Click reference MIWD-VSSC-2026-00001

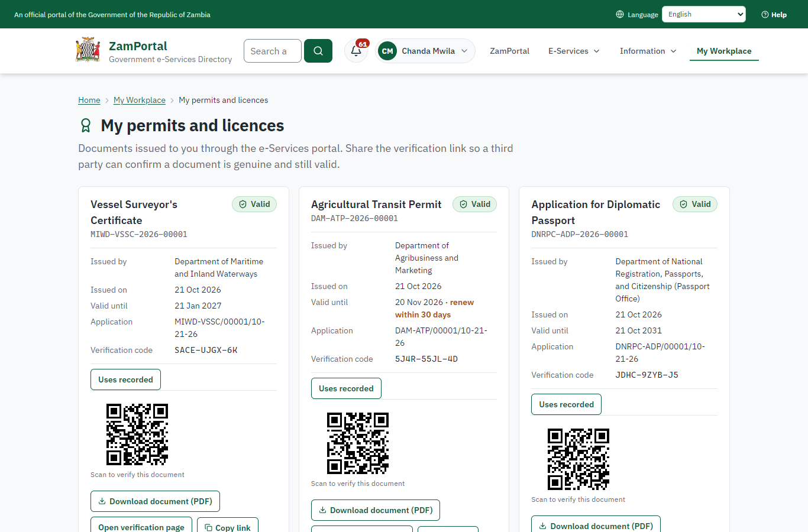point(139,234)
